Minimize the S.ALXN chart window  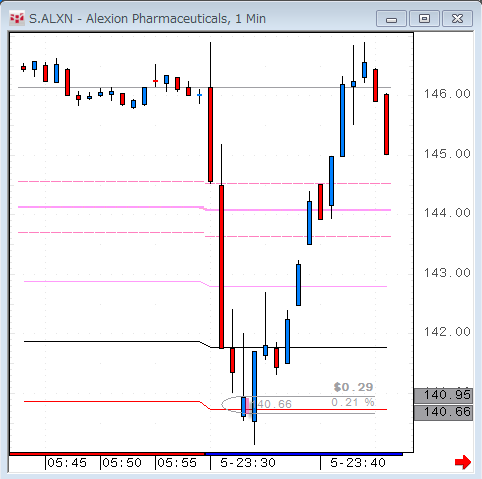(x=391, y=18)
